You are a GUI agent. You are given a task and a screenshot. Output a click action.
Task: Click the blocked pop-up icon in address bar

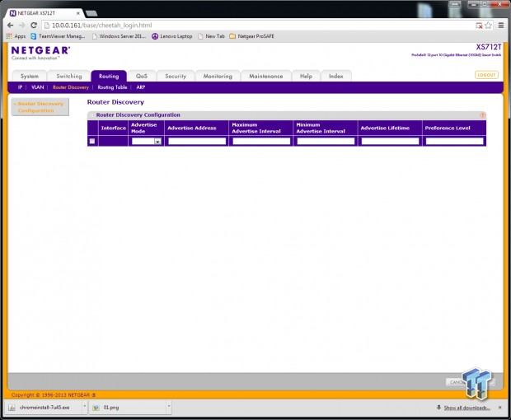479,26
